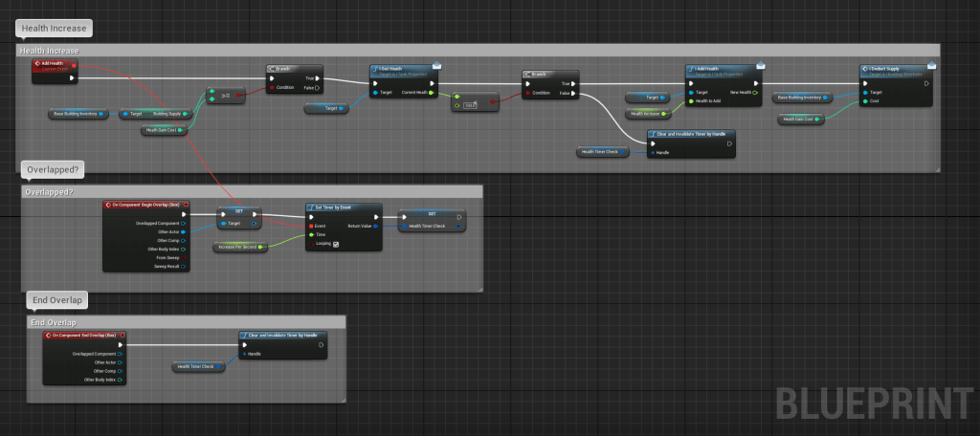The width and height of the screenshot is (980, 436).
Task: Click the 100.0 value field on comparison node
Action: click(x=470, y=104)
